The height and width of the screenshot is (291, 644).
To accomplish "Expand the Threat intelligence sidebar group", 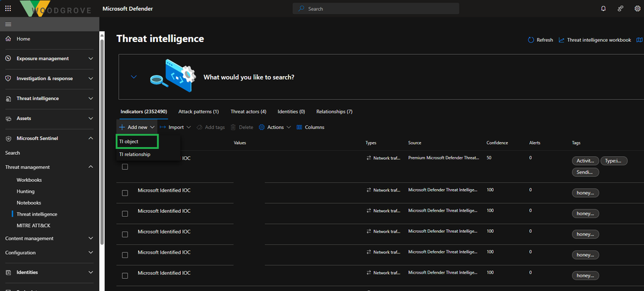I will (91, 99).
